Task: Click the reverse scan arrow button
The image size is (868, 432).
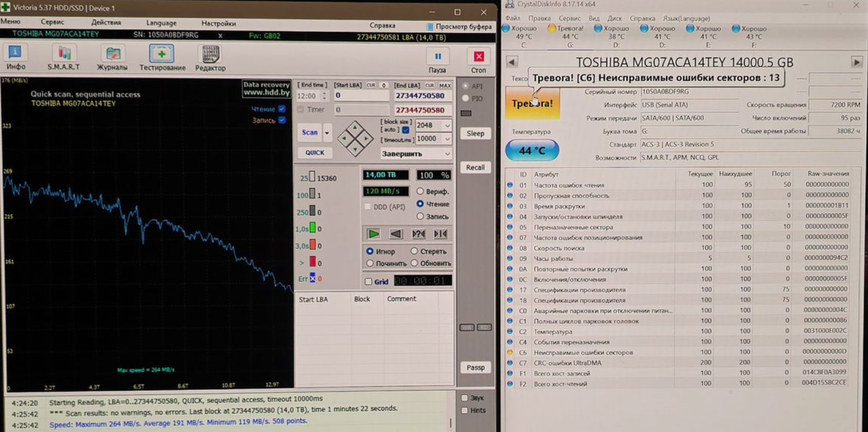Action: tap(396, 234)
